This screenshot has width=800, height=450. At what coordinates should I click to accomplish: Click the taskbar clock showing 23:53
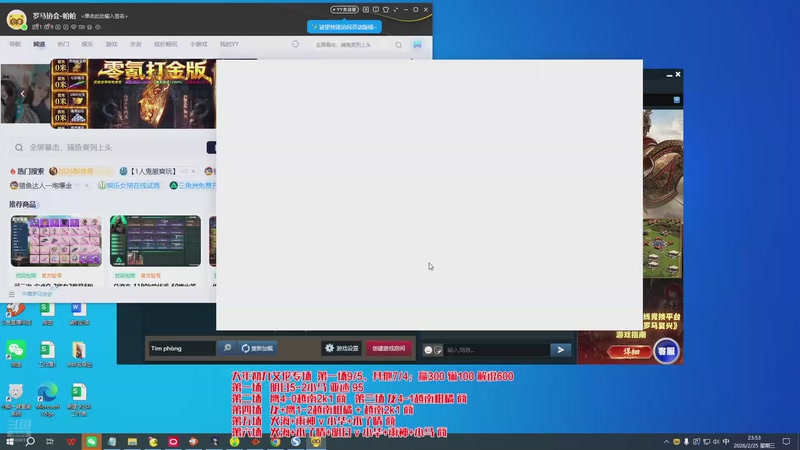point(754,442)
